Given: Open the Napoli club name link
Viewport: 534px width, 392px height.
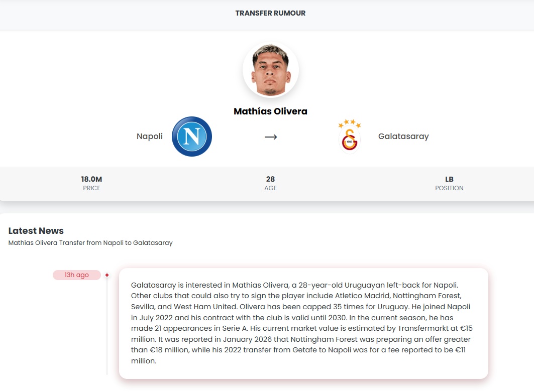Looking at the screenshot, I should (x=150, y=137).
